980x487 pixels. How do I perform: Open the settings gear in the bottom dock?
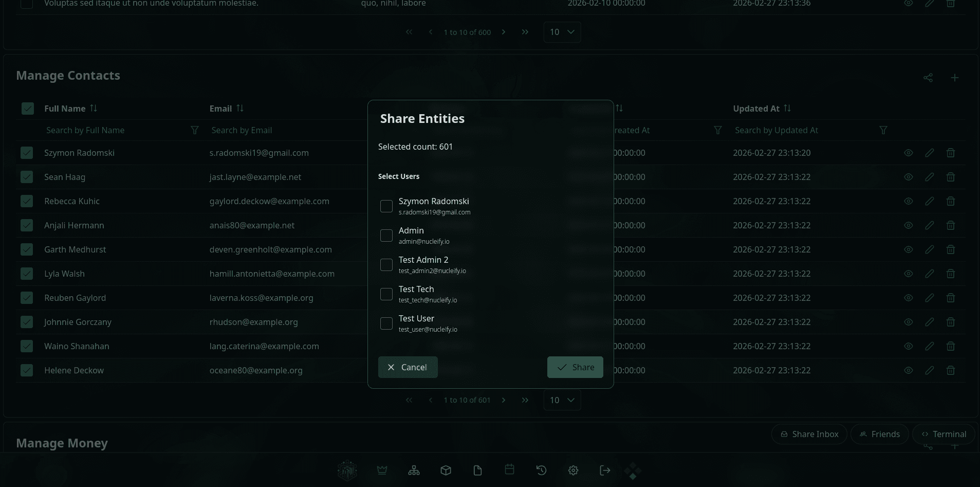pyautogui.click(x=573, y=470)
